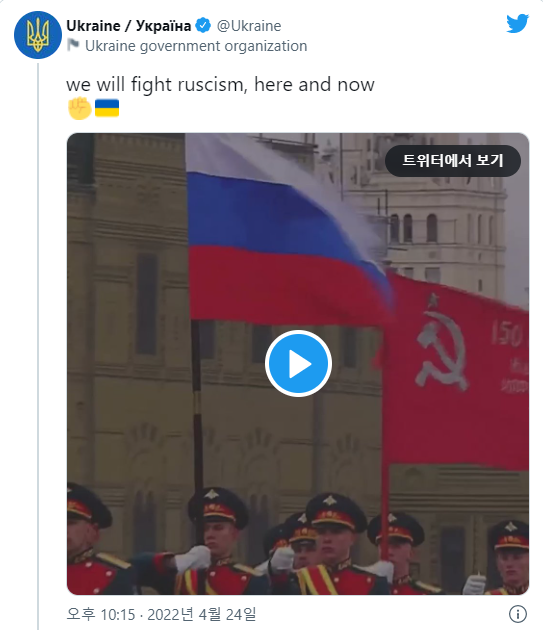Open the @Ukraine handle link
Screen dimensions: 543x630
[x=249, y=26]
